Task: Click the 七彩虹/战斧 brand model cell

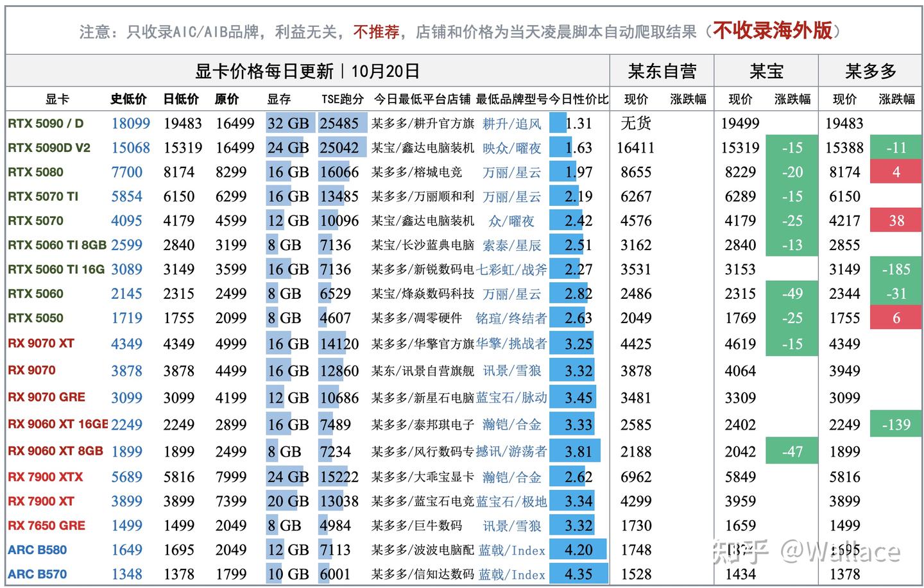Action: click(x=512, y=270)
